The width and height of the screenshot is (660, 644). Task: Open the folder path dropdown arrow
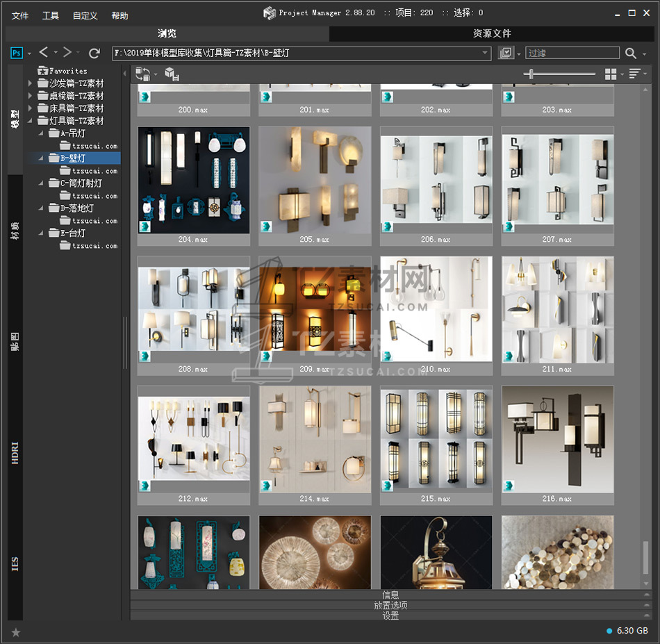pyautogui.click(x=486, y=53)
